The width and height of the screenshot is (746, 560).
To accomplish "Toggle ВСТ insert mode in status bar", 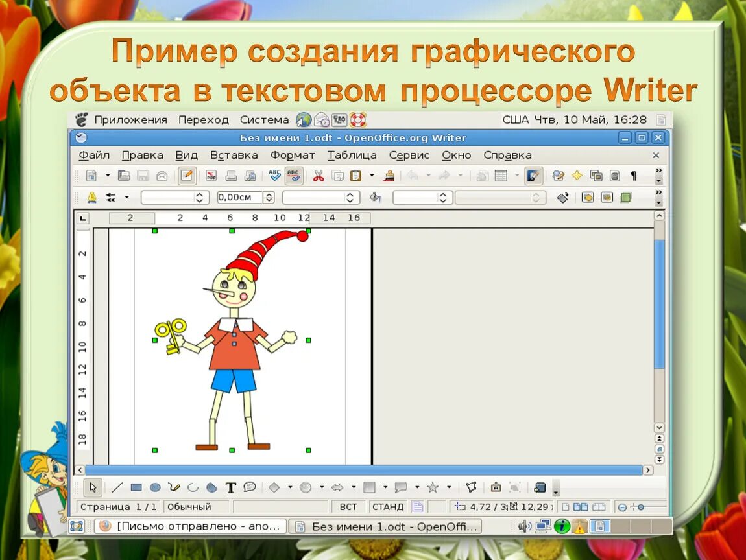I will point(348,507).
